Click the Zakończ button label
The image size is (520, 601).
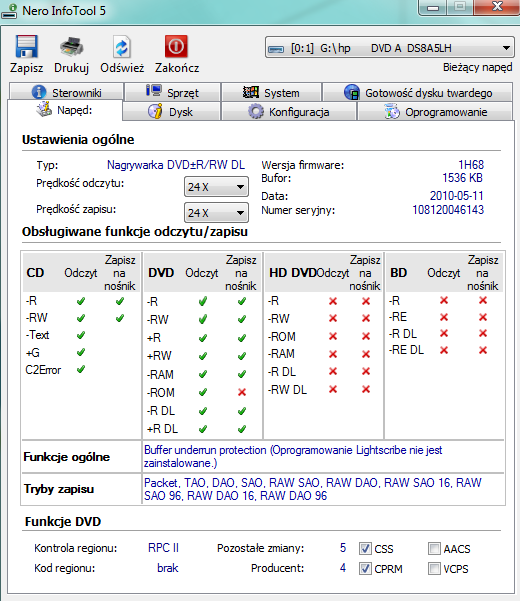click(x=177, y=68)
